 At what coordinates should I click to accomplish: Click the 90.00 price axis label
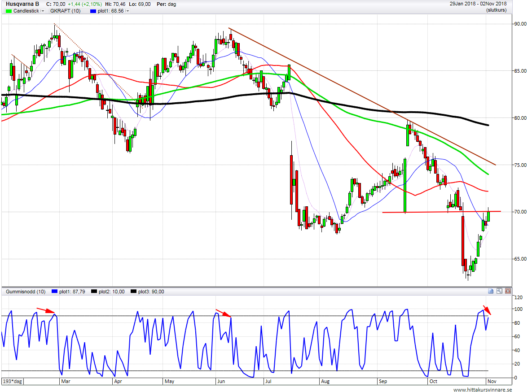(520, 24)
